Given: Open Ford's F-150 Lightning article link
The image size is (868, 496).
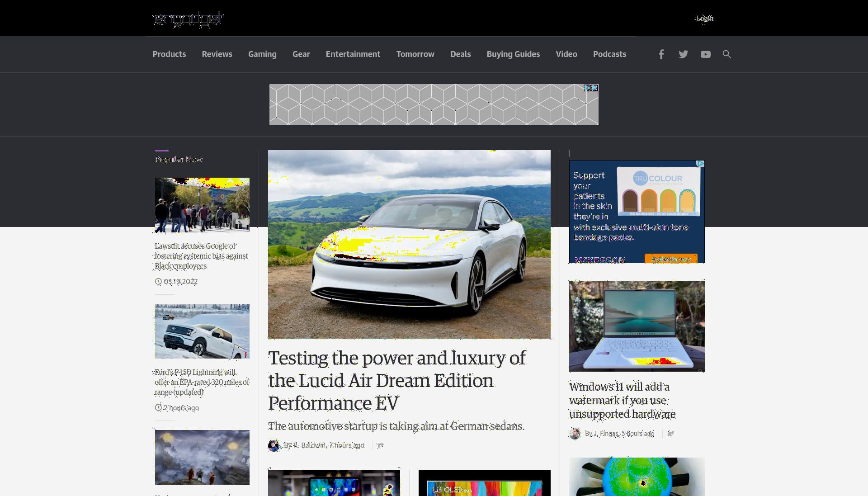Looking at the screenshot, I should 202,382.
